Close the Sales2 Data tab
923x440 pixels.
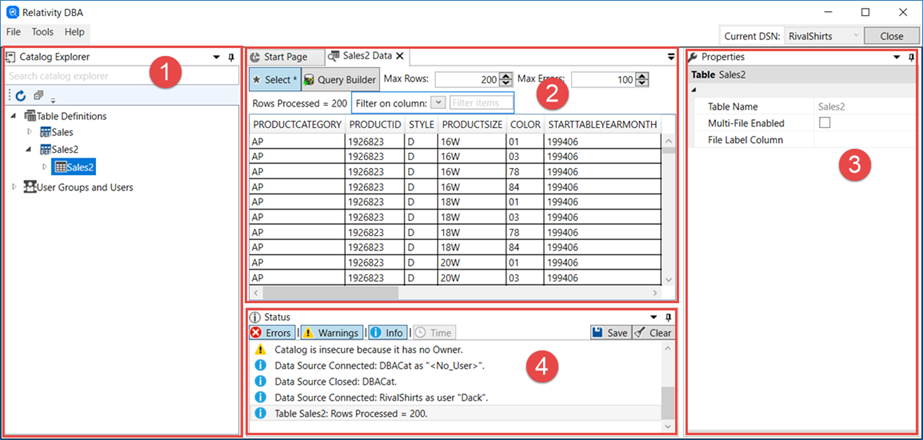coord(400,57)
